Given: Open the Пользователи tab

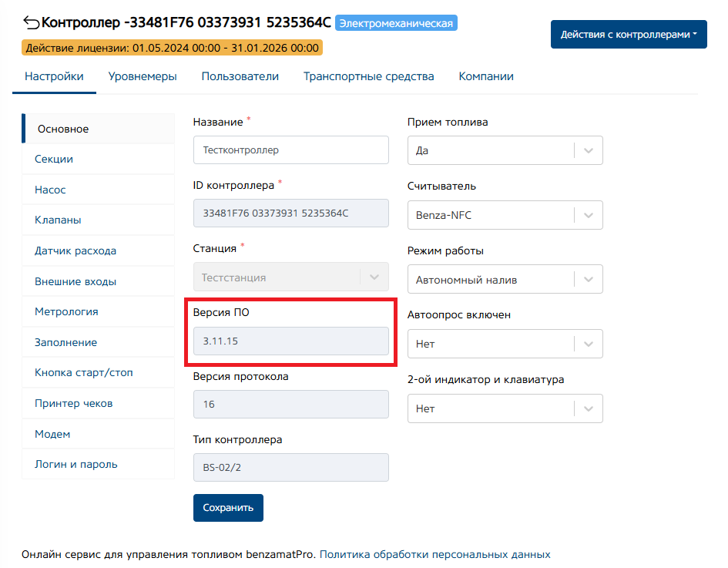Looking at the screenshot, I should (240, 76).
